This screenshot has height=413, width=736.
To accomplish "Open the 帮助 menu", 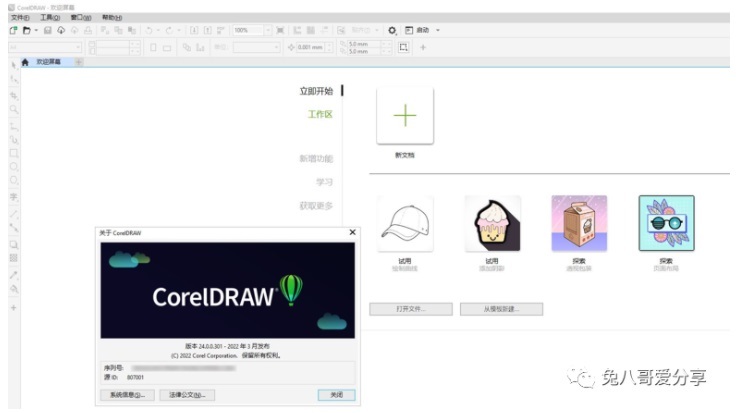I will (112, 17).
